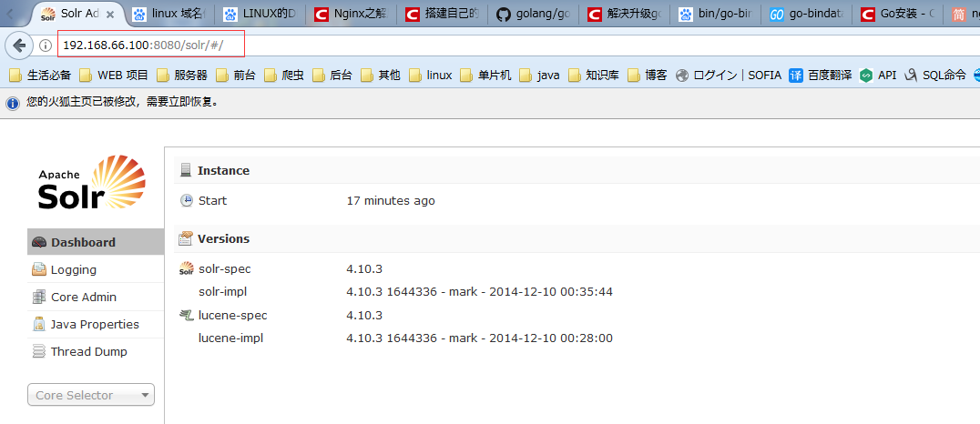Screen dimensions: 980x424
Task: Click the Dashboard gauge icon
Action: tap(39, 242)
